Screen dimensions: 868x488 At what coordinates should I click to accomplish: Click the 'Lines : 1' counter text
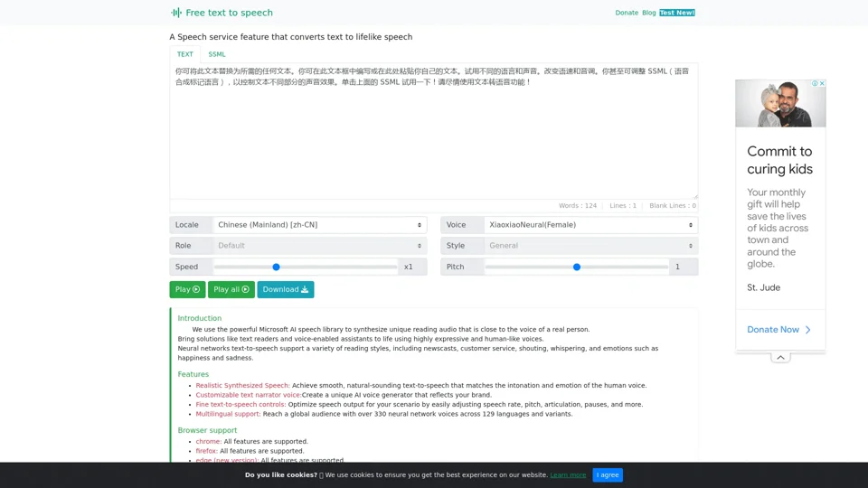pos(623,205)
